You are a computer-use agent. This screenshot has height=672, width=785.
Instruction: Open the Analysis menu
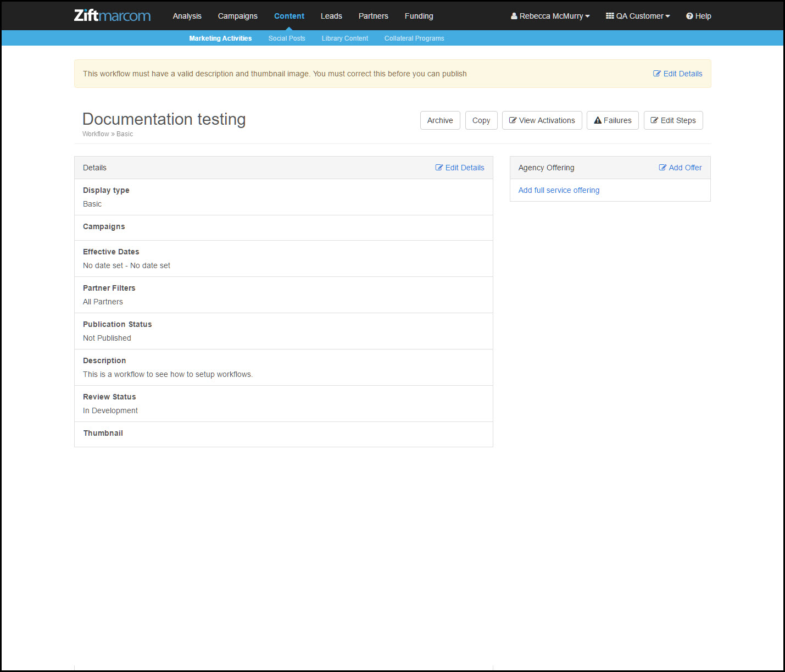pyautogui.click(x=187, y=16)
